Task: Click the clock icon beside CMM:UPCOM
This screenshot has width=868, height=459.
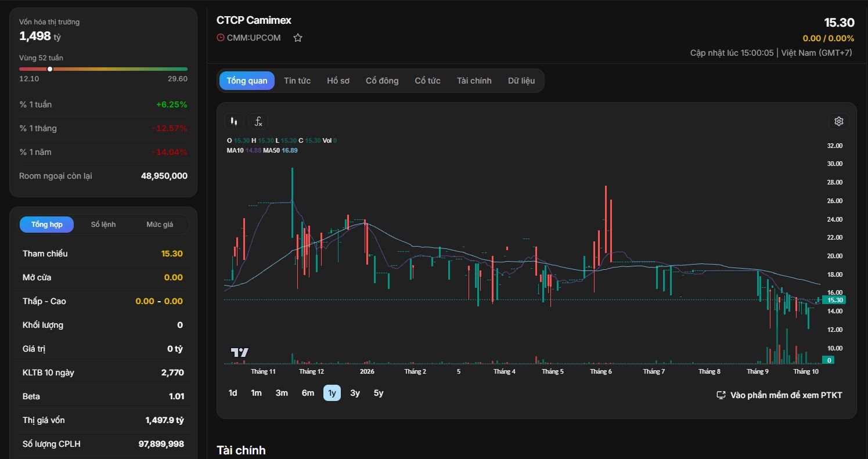Action: (221, 38)
